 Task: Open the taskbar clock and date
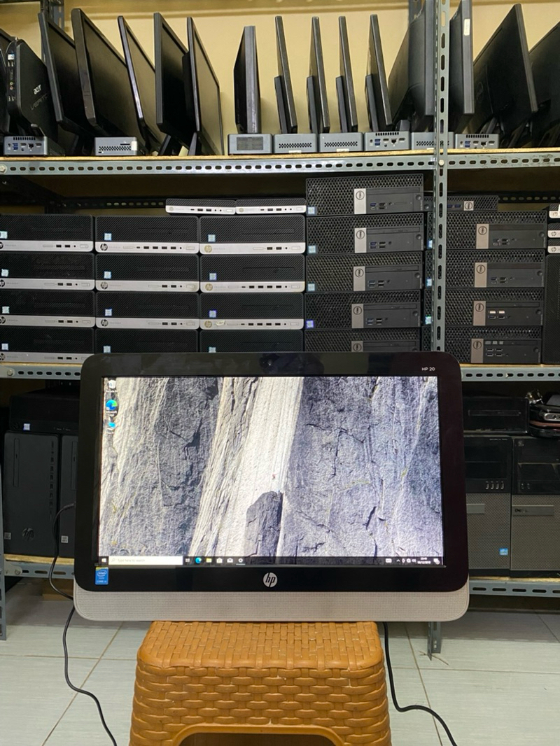pos(423,561)
